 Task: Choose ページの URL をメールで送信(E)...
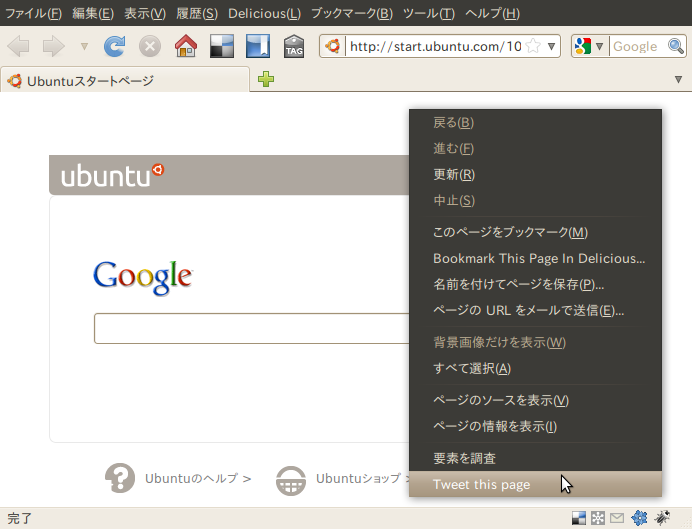(535, 310)
